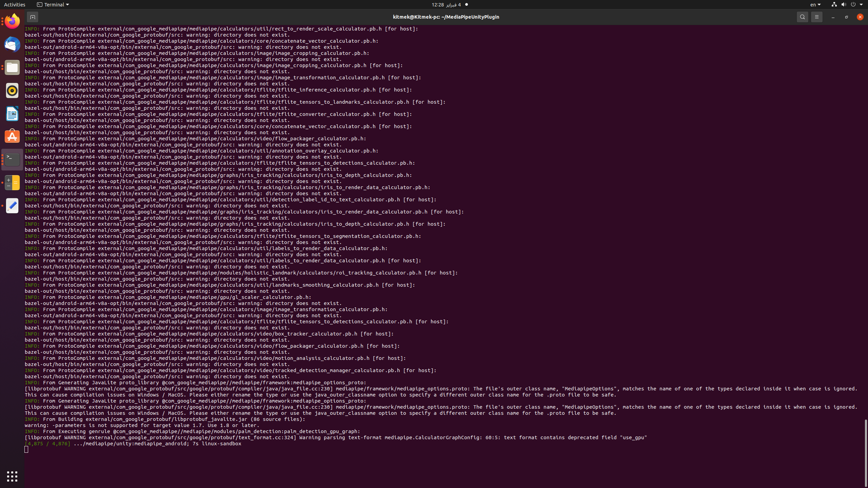Viewport: 868px width, 488px height.
Task: Expand the Terminal application menu
Action: tap(53, 4)
